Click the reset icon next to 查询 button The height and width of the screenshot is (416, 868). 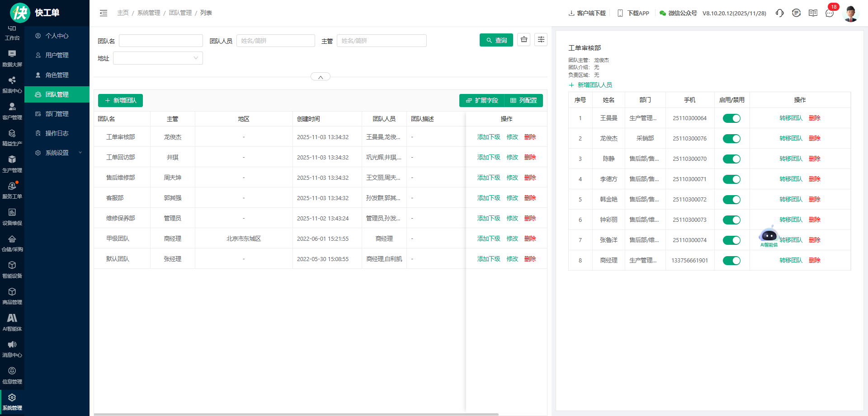[x=524, y=40]
